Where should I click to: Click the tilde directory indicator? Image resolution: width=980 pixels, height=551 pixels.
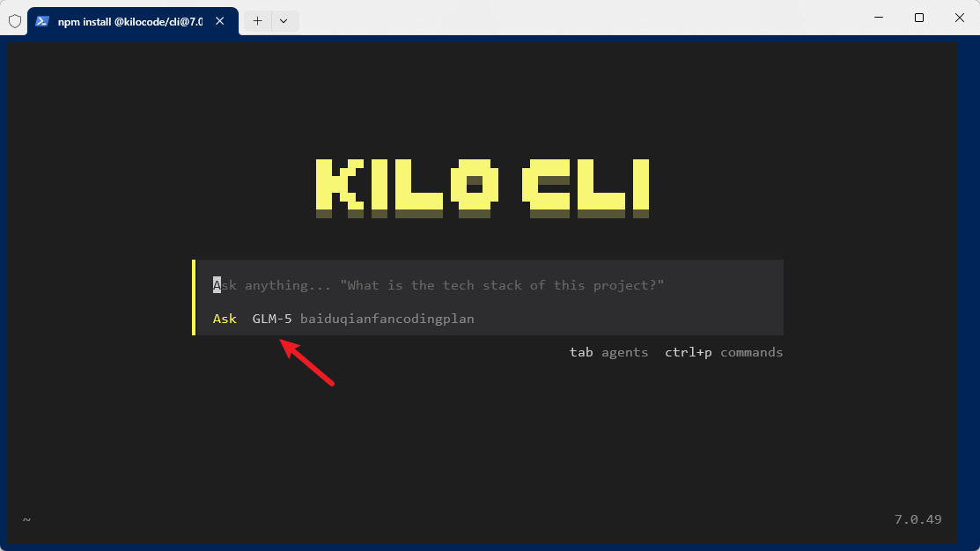click(x=26, y=519)
